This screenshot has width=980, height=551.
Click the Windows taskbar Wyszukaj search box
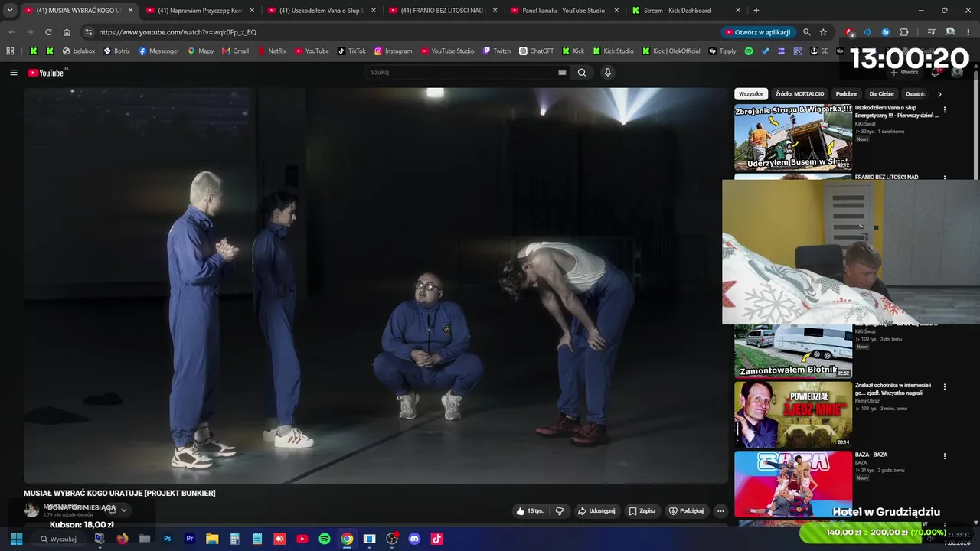point(59,539)
